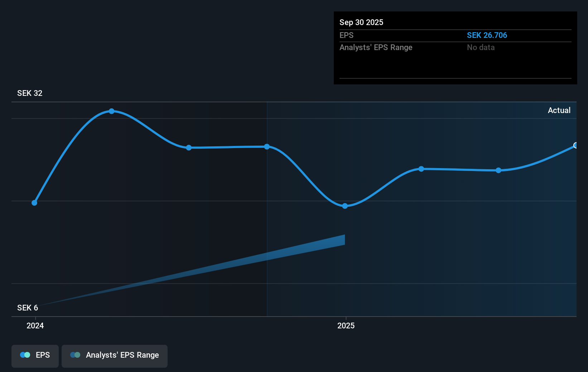Click the SEK 26.706 value link

[487, 35]
